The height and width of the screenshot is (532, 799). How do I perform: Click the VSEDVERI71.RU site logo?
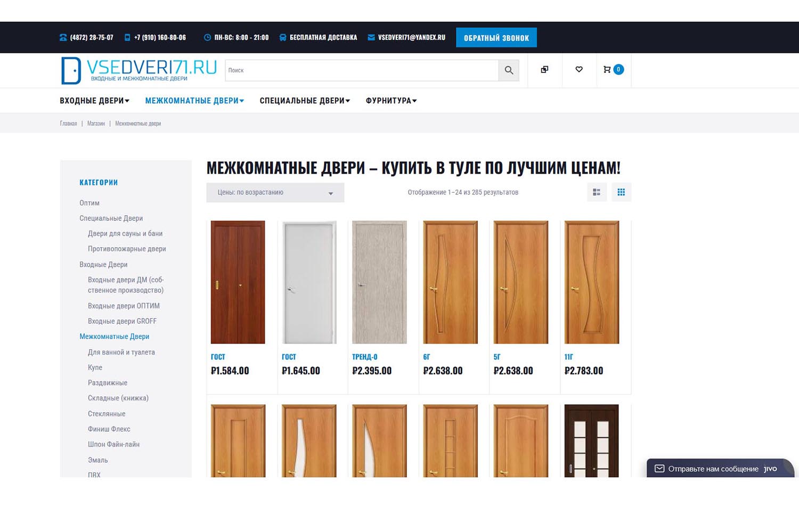(x=139, y=70)
